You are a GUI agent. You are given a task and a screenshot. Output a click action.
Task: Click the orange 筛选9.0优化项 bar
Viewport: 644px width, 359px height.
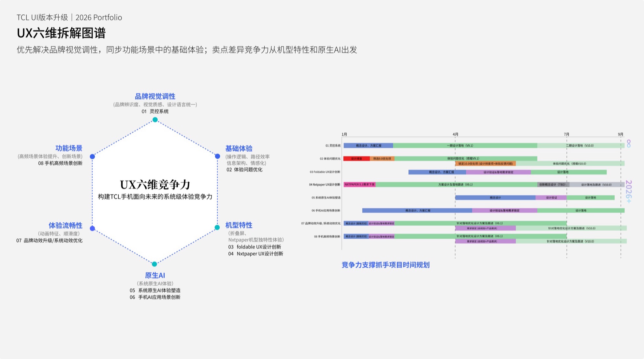tap(382, 158)
